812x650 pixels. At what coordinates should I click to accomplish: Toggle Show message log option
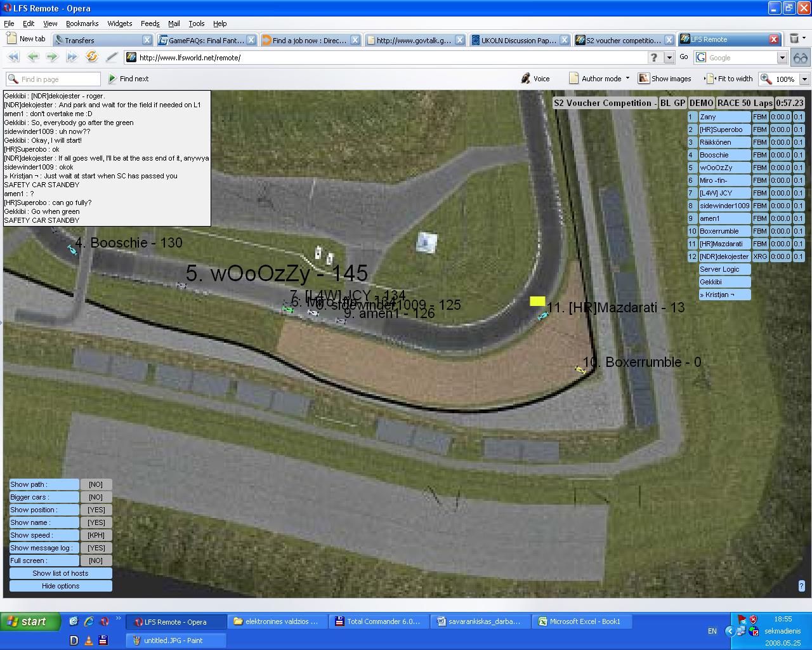96,548
